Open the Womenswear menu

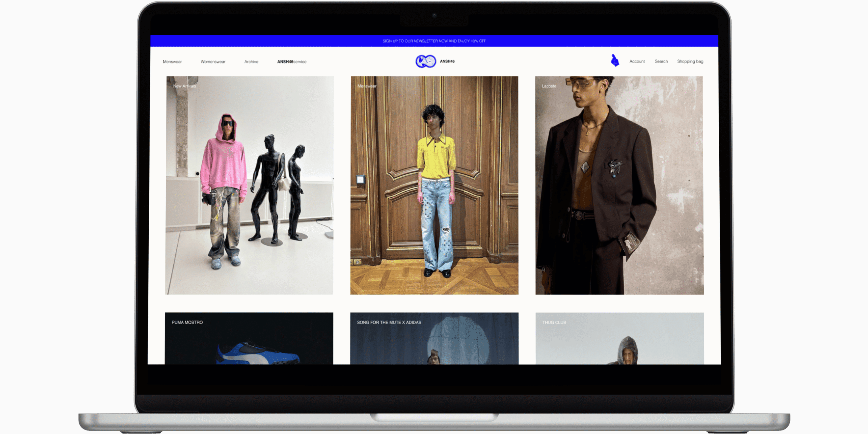[213, 62]
